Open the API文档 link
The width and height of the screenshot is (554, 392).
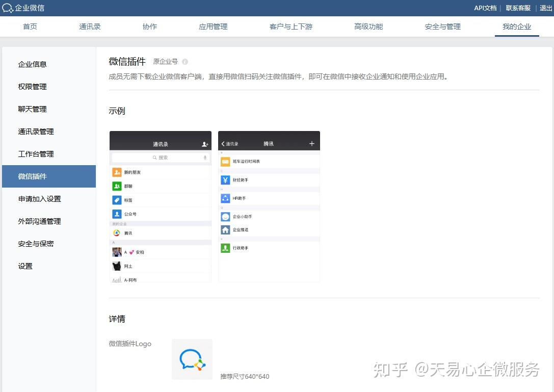click(x=485, y=8)
